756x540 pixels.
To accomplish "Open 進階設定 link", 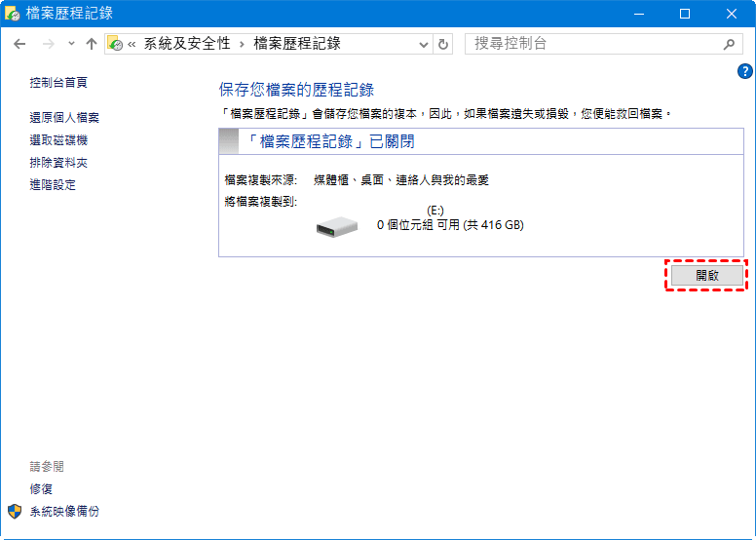I will (x=53, y=185).
